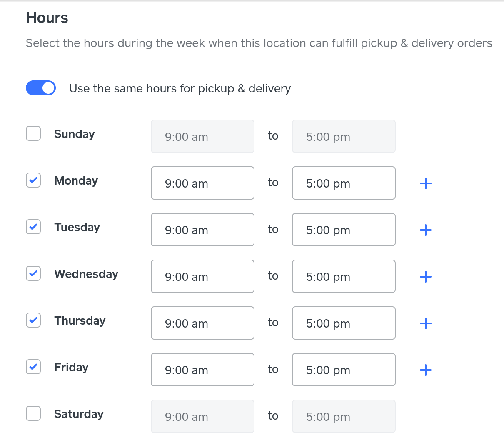Deselect Thursday checkbox
The height and width of the screenshot is (445, 504).
[33, 320]
